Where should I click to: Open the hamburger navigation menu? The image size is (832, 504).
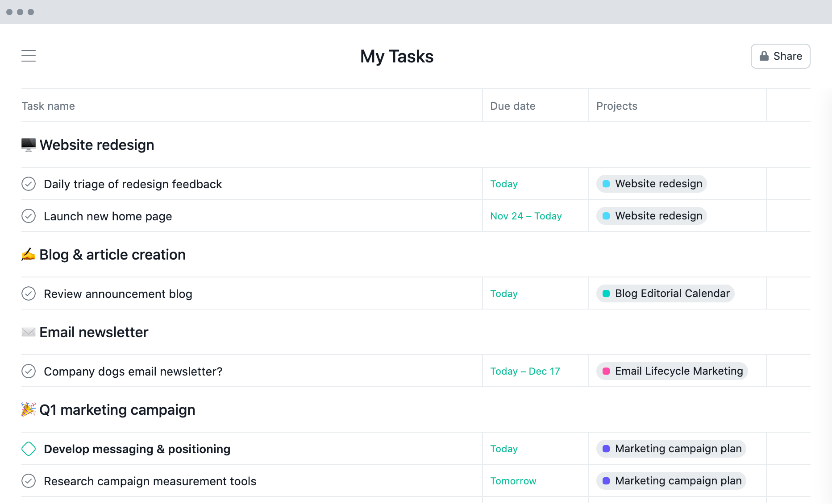[x=28, y=56]
